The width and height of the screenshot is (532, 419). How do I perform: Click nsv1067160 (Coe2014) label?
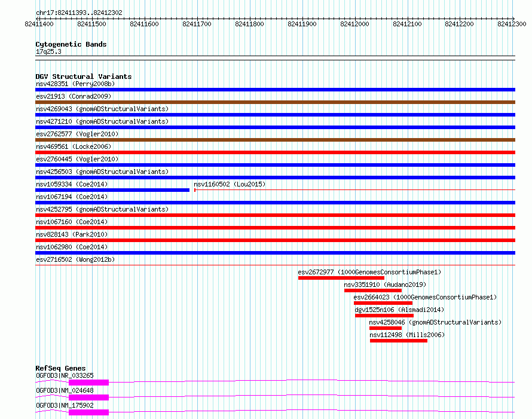tap(72, 222)
